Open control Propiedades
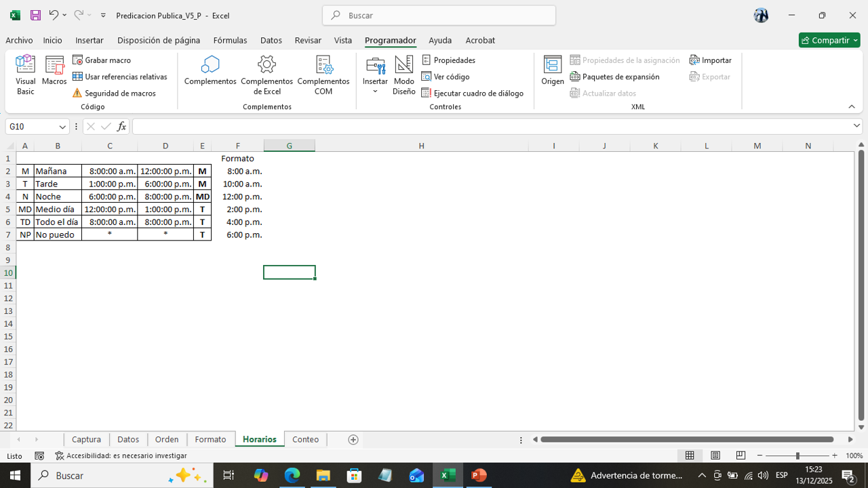 pos(448,60)
